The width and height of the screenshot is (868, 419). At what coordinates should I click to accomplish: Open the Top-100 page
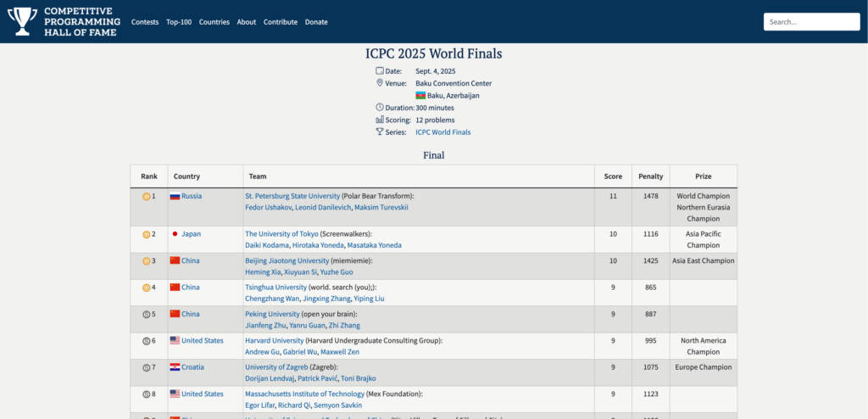179,22
